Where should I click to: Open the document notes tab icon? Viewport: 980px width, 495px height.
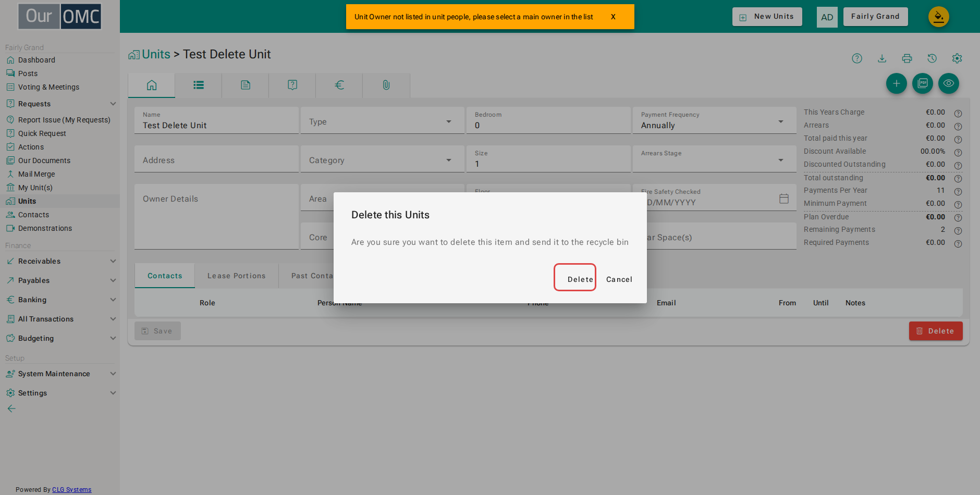[x=246, y=85]
